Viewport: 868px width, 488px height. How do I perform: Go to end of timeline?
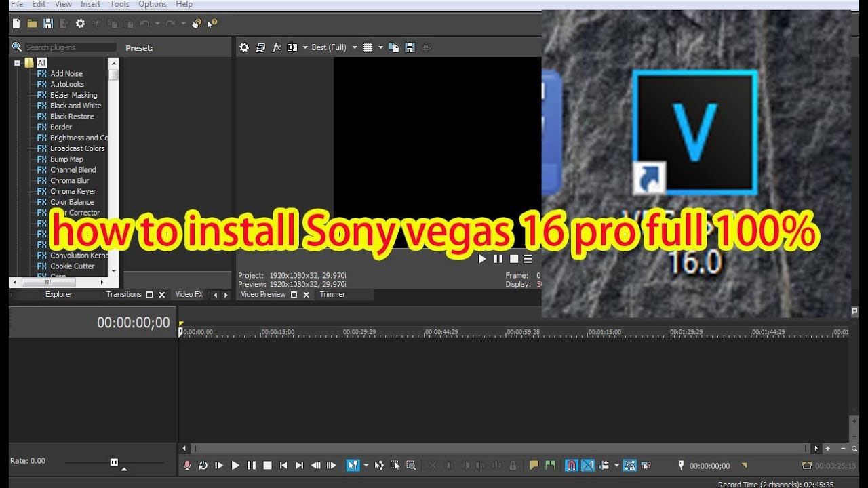pos(300,466)
